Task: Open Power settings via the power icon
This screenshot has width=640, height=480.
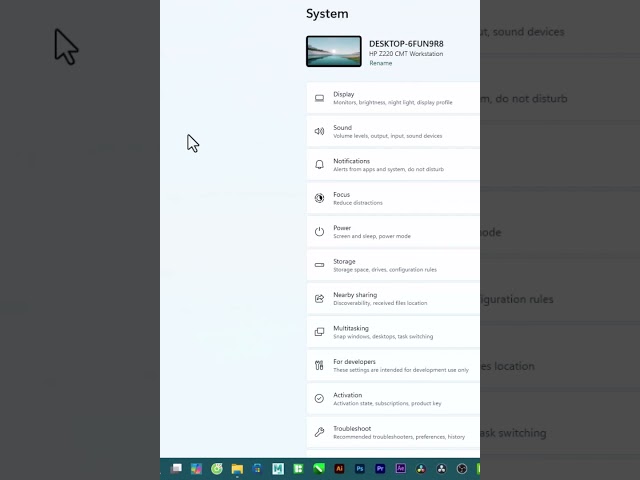Action: [319, 231]
